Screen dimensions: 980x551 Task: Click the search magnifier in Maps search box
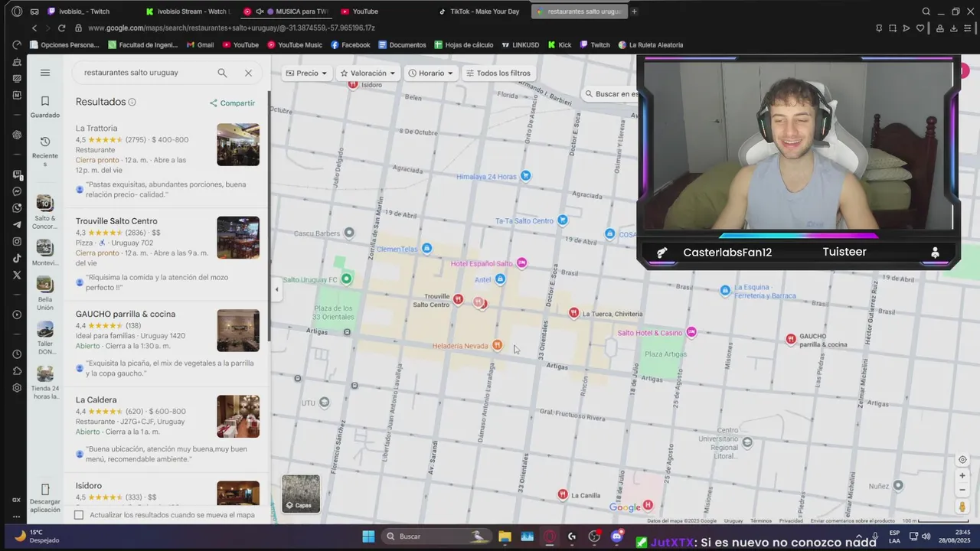(222, 73)
